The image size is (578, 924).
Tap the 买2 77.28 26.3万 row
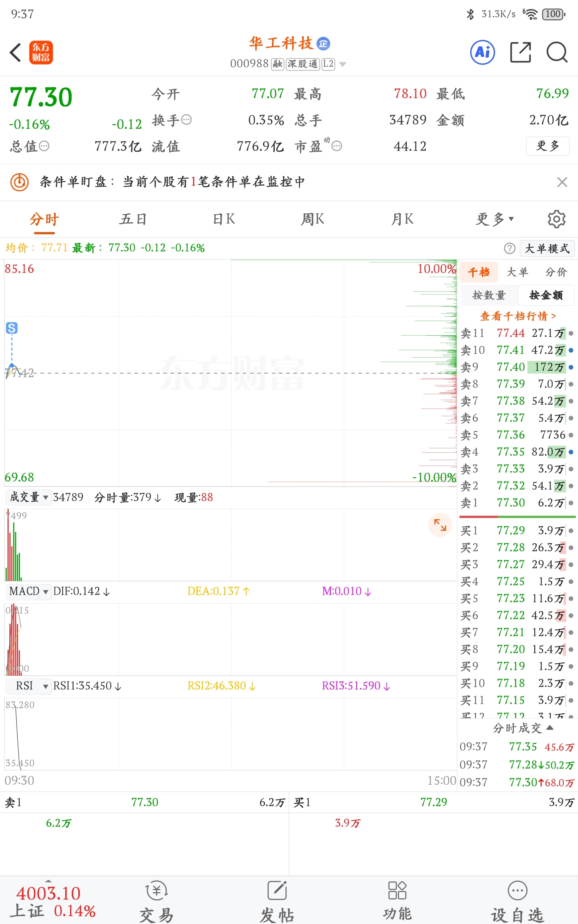(x=517, y=548)
